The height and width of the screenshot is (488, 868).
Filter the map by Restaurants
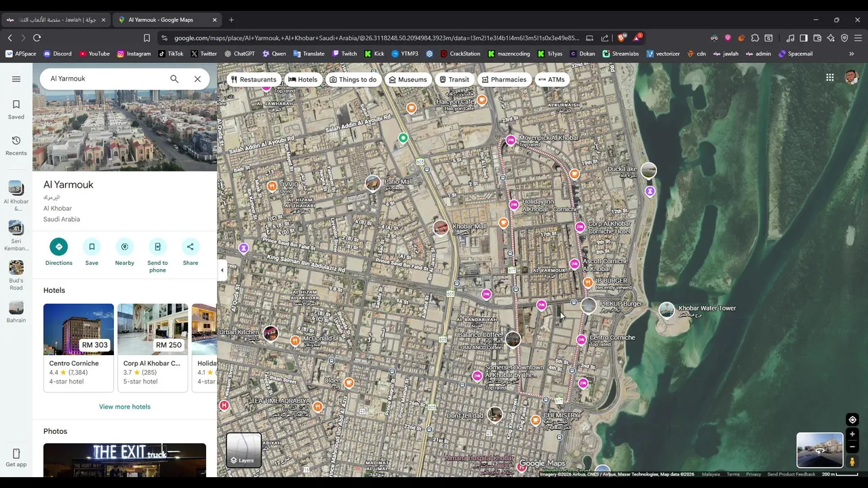pyautogui.click(x=254, y=79)
